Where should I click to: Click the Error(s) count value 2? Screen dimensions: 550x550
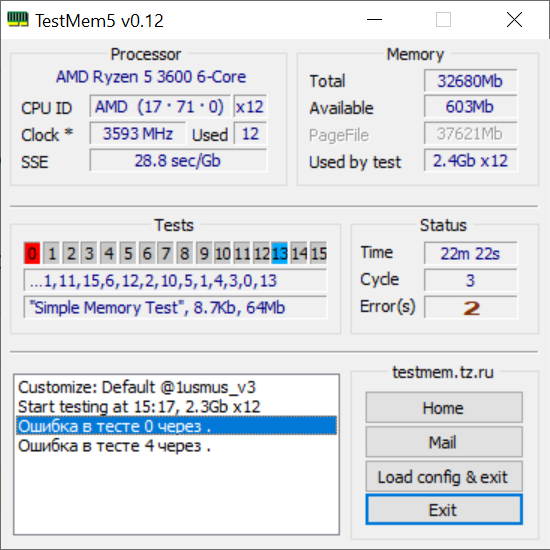[470, 307]
